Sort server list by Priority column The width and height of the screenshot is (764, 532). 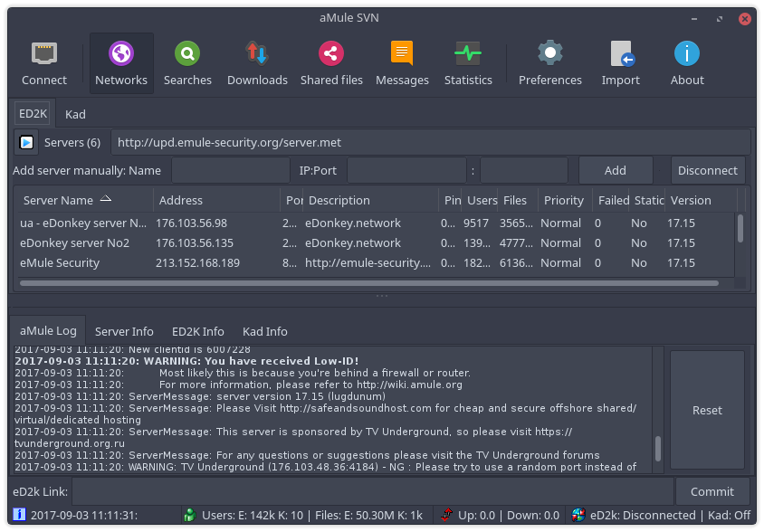(564, 200)
